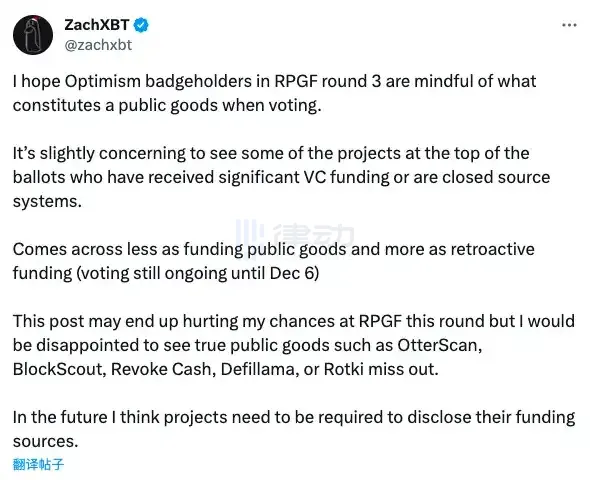Click the watermark bars logo icon

tap(249, 235)
